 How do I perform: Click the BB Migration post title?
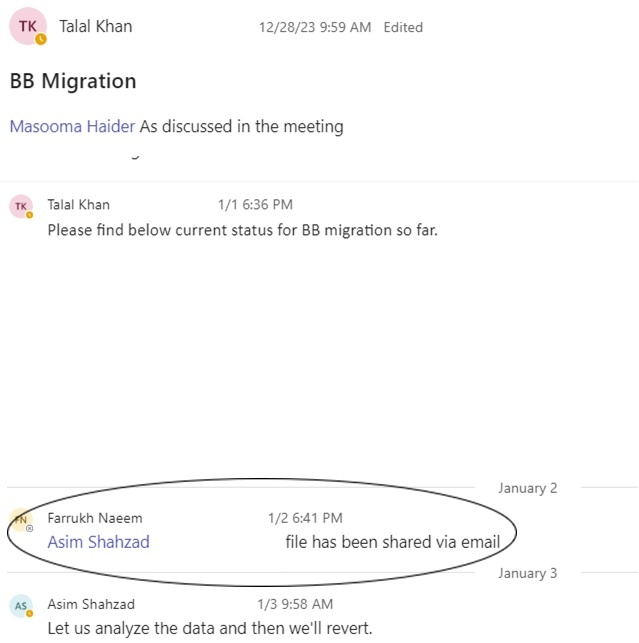(x=73, y=81)
